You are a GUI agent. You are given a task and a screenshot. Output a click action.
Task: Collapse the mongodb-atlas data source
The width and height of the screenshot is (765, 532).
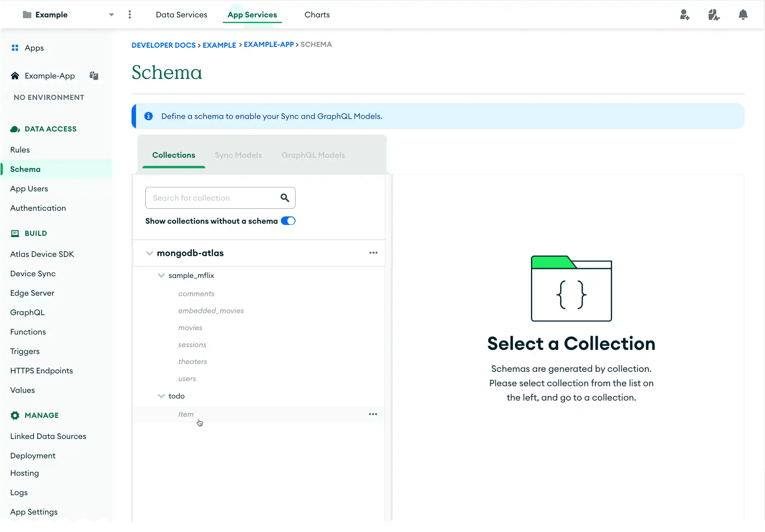[150, 253]
